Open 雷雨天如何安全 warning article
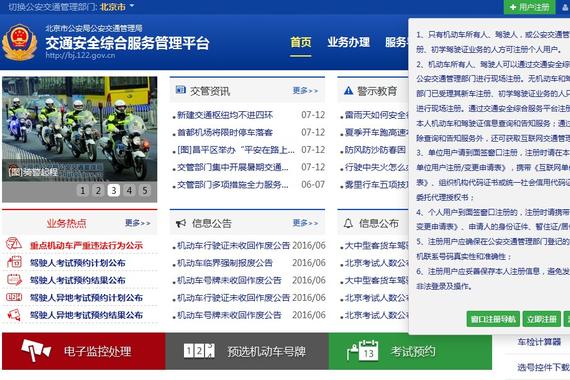 (x=376, y=115)
